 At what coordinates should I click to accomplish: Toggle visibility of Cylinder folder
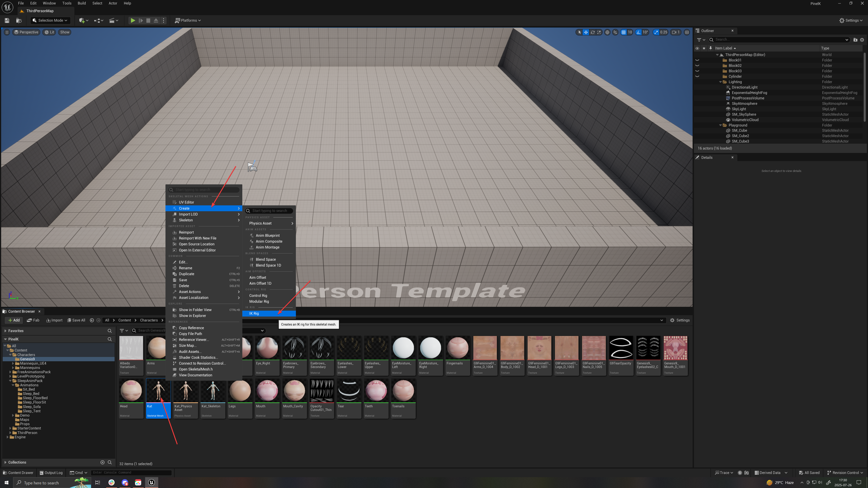697,76
